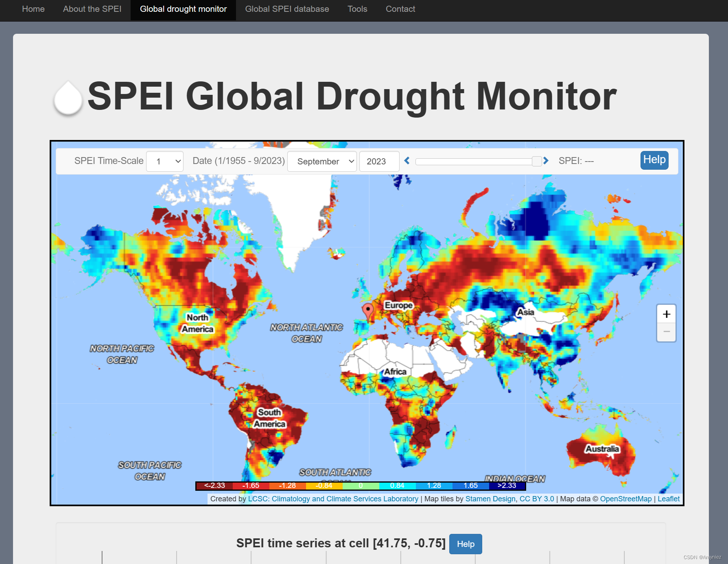Advance to the next month with the right arrow
The image size is (728, 564).
[545, 161]
